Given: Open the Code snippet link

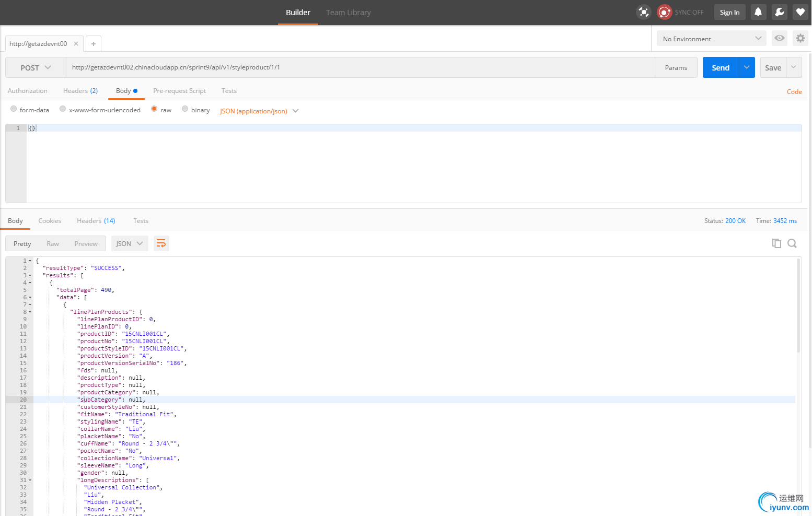Looking at the screenshot, I should click(794, 92).
